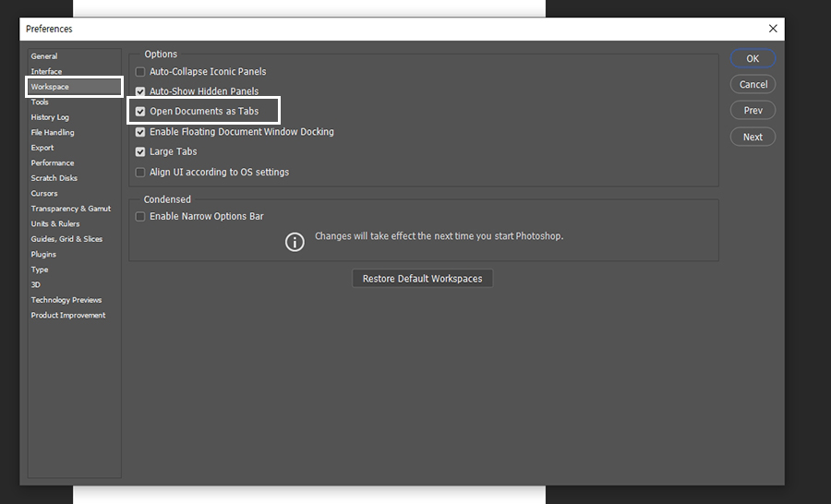Open the General preferences category

(x=44, y=56)
